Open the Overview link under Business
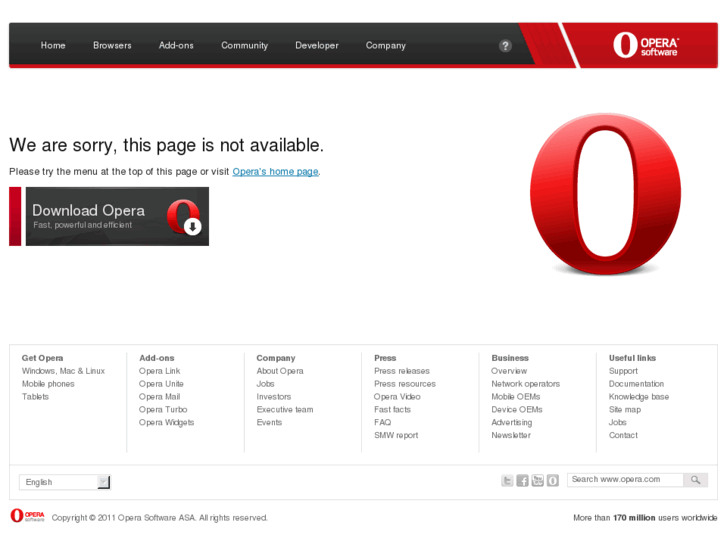The width and height of the screenshot is (727, 545). click(509, 371)
